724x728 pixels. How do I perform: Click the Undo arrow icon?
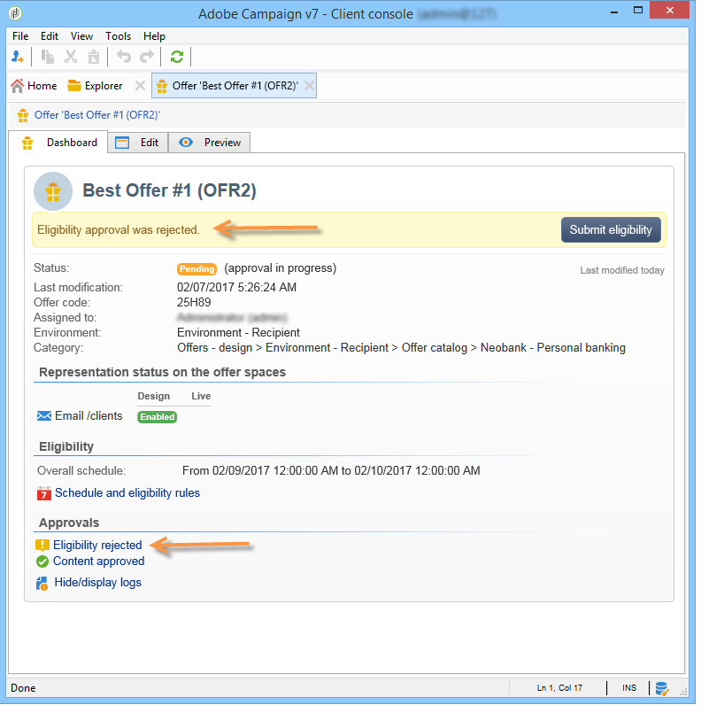pyautogui.click(x=123, y=57)
